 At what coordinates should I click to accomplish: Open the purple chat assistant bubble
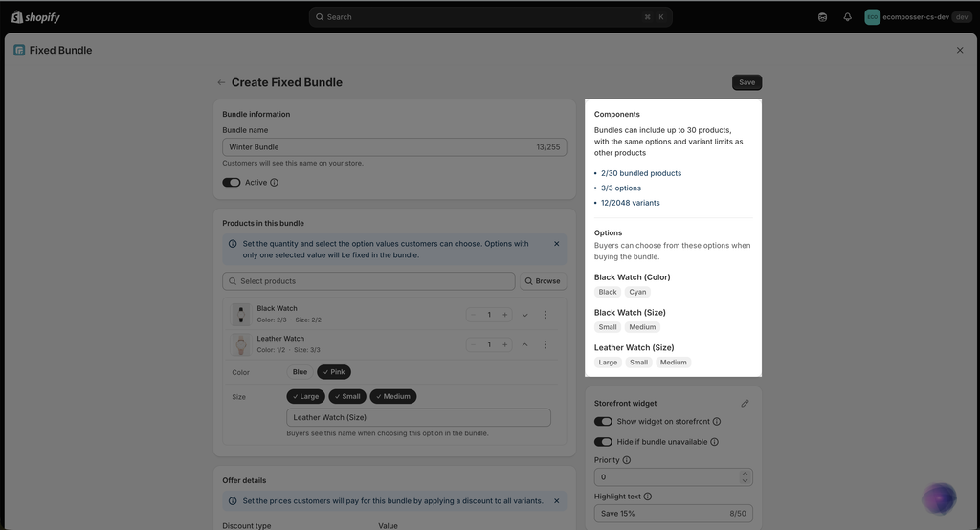click(940, 498)
